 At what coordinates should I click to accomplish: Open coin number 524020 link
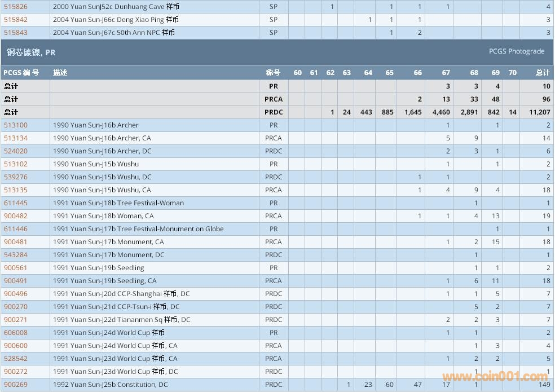coord(15,151)
